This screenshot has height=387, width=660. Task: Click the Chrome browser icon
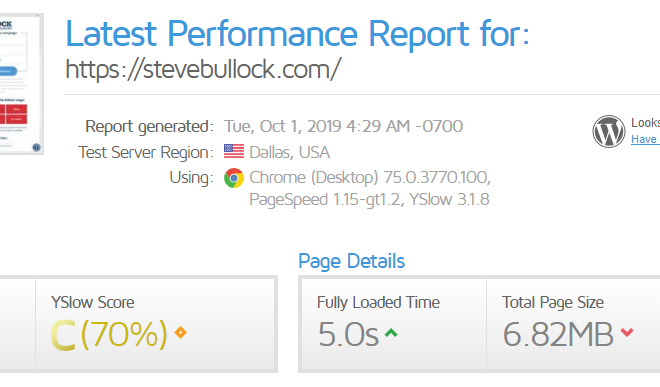tap(234, 178)
